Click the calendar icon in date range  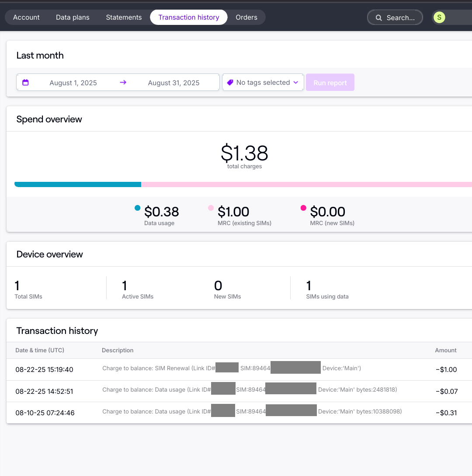click(25, 83)
